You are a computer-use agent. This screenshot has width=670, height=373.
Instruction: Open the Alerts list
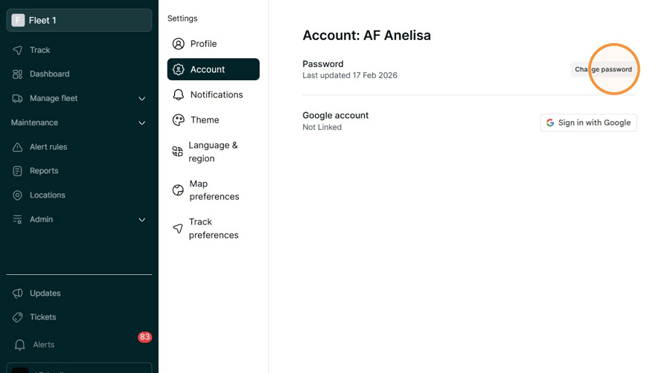point(44,345)
